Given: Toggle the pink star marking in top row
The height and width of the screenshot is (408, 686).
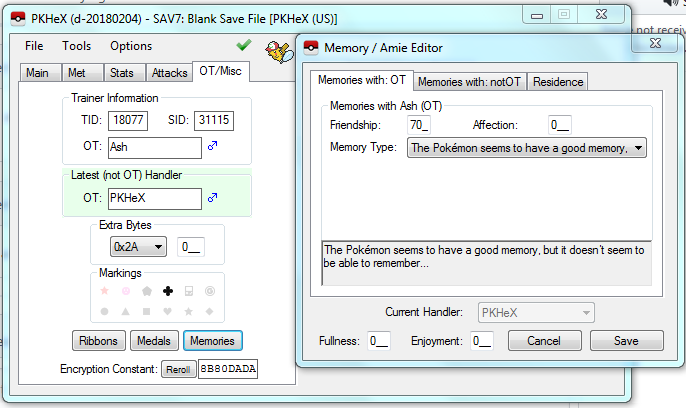Looking at the screenshot, I should tap(105, 291).
